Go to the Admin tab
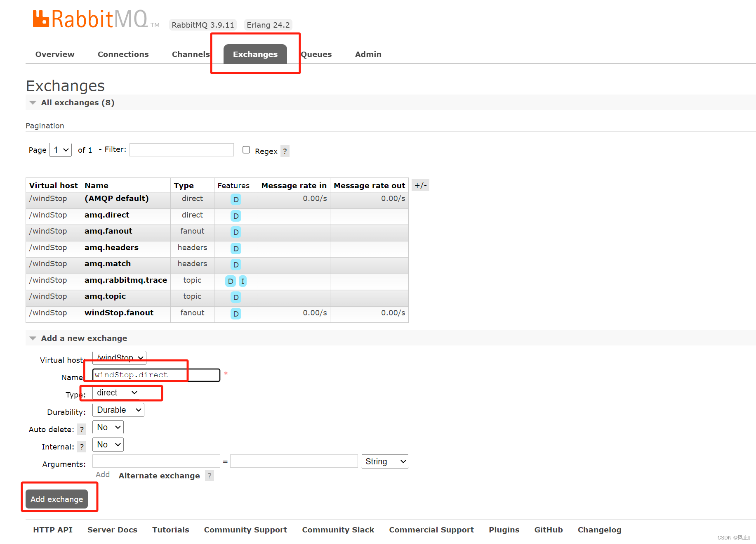The image size is (756, 544). pyautogui.click(x=368, y=54)
